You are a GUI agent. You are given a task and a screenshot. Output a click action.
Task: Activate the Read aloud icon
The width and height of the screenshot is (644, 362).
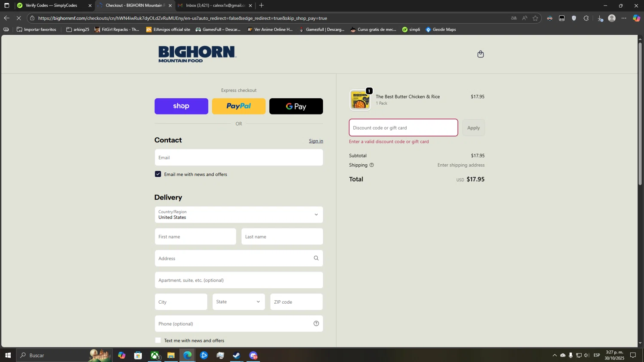[x=524, y=18]
